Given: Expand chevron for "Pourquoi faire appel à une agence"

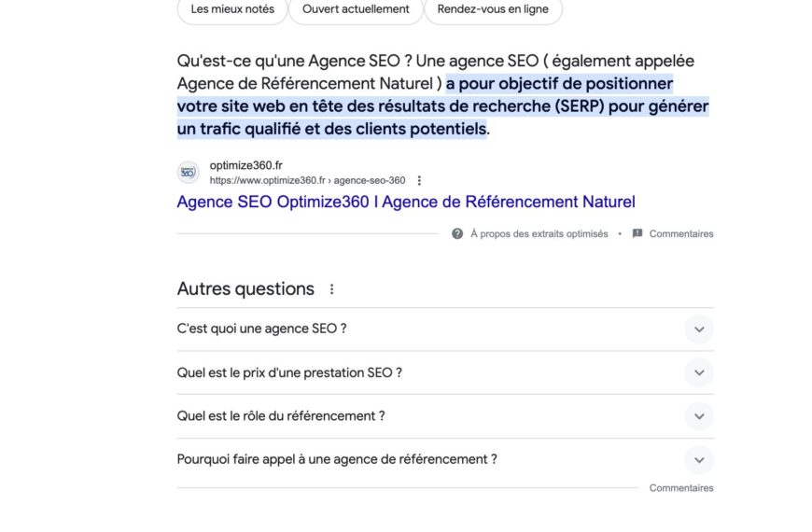Looking at the screenshot, I should [698, 459].
